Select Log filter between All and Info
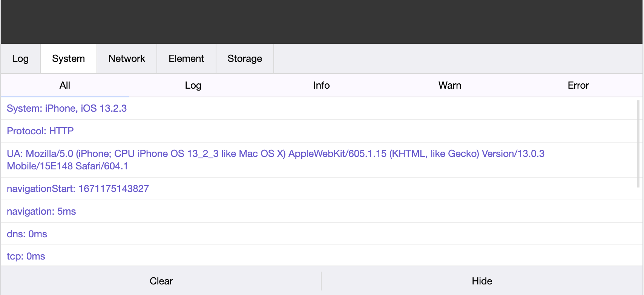644x295 pixels. pyautogui.click(x=193, y=86)
